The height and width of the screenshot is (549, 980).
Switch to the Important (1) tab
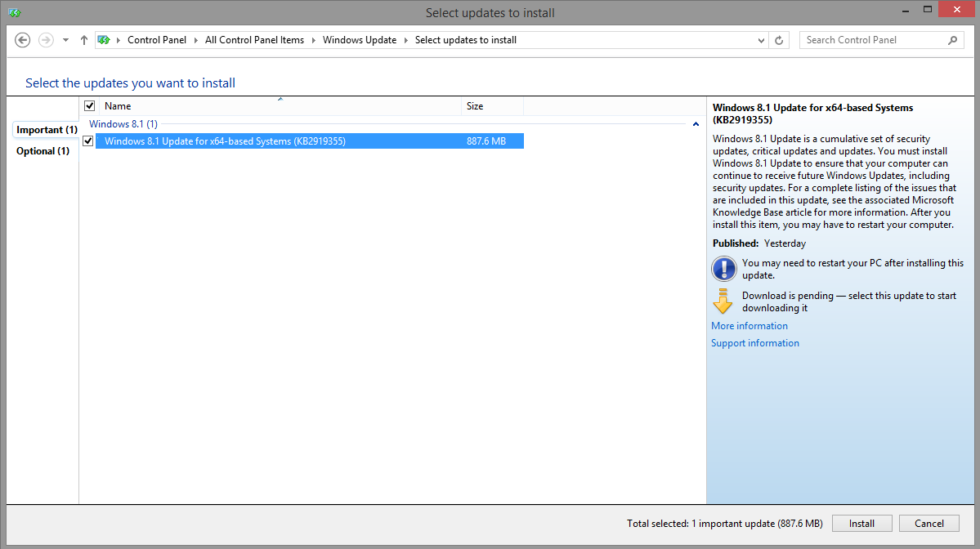pos(47,130)
